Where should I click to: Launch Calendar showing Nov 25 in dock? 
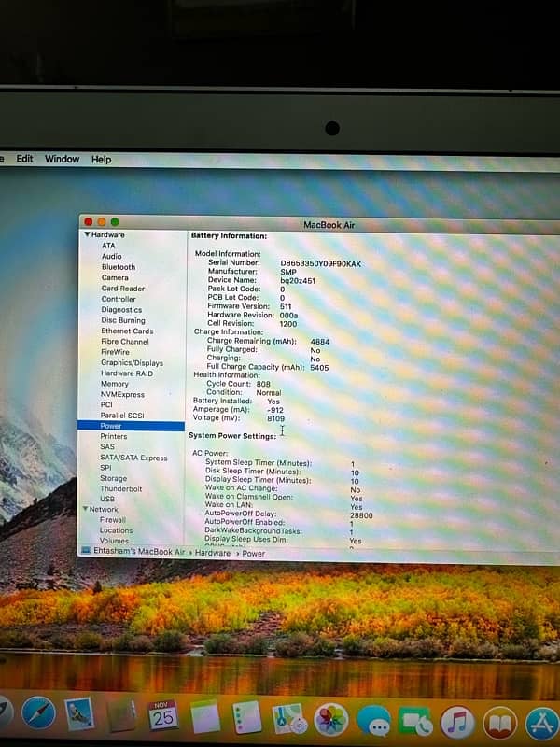pos(162,717)
